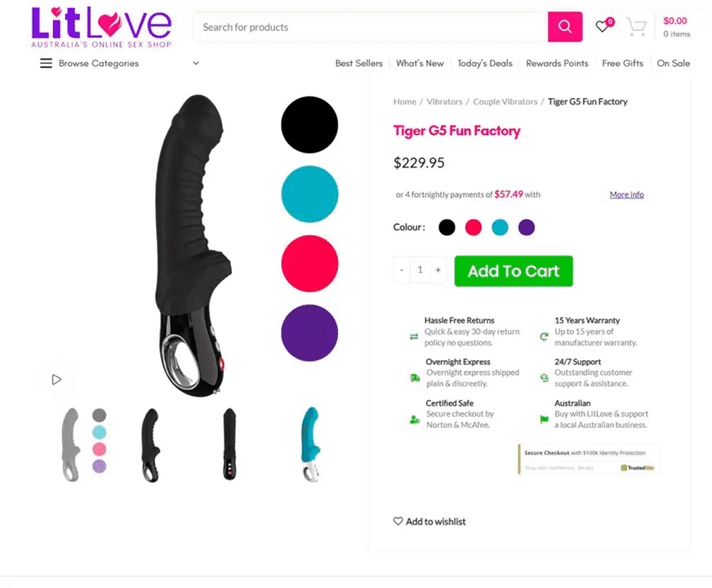Click the LitLove logo
The image size is (712, 588).
click(x=101, y=27)
